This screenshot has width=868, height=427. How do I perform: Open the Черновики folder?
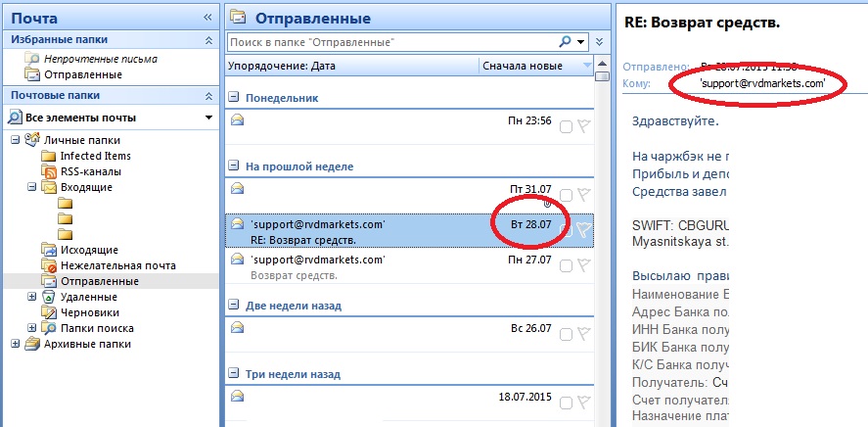pos(90,312)
